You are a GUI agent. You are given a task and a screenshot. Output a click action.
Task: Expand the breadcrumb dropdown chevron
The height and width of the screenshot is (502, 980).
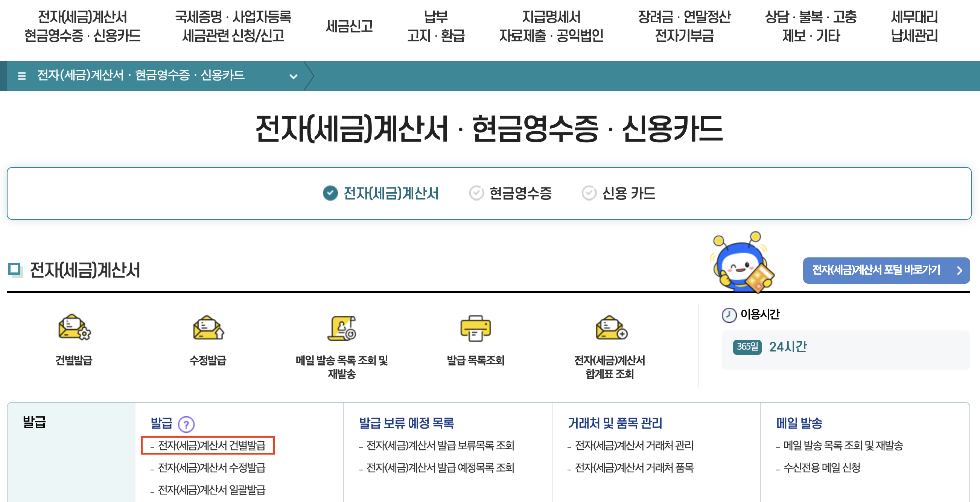(x=293, y=76)
